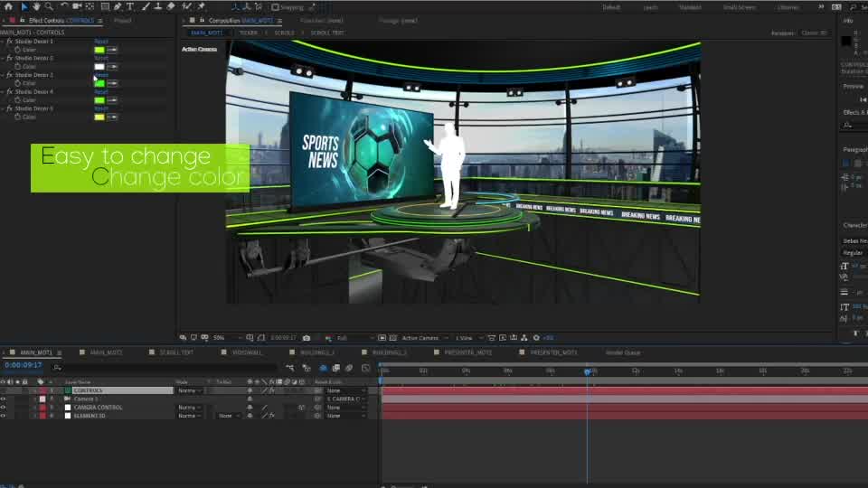The image size is (868, 488).
Task: Select the Roto Brush tool
Action: coord(186,6)
